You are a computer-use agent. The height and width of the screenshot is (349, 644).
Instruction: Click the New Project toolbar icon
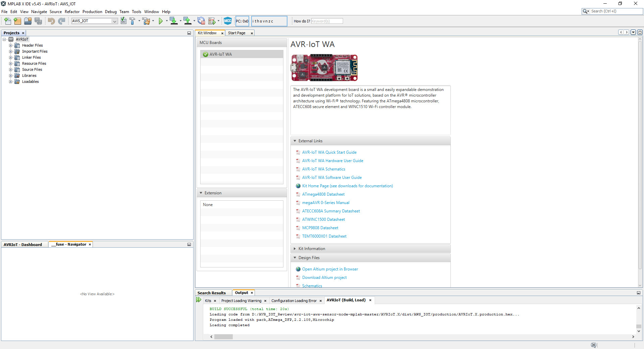[x=17, y=21]
